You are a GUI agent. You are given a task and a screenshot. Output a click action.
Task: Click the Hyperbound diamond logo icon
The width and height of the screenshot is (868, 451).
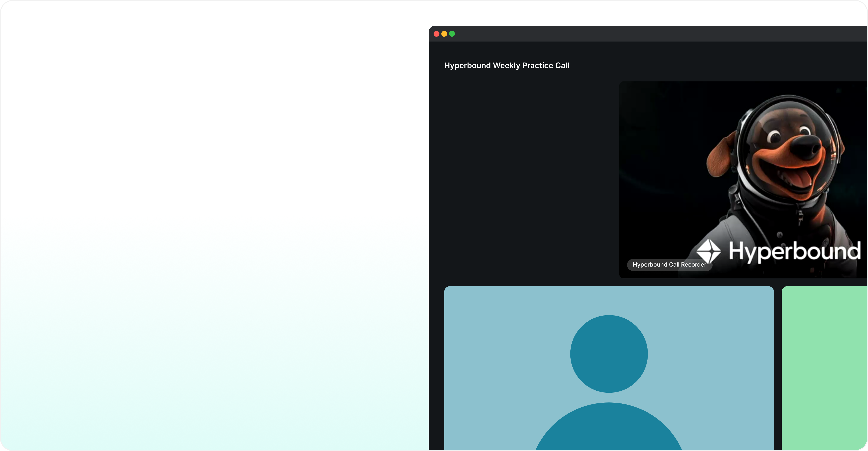[x=709, y=251]
